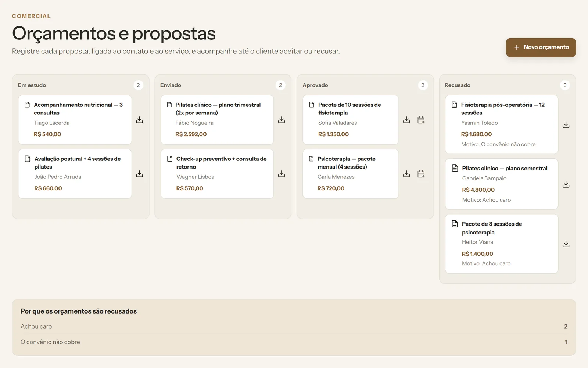
Task: Click 'Motivo: O convênio não cobre' text
Action: pos(498,145)
